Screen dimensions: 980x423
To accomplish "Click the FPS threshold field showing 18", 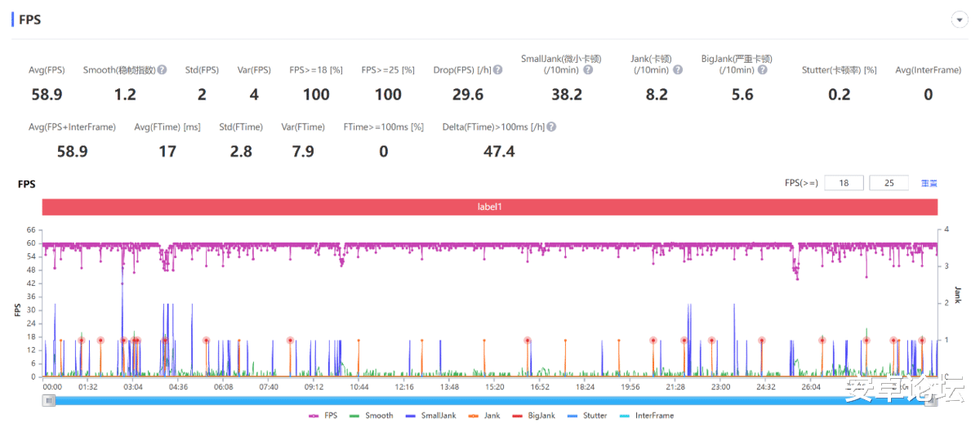I will [844, 183].
